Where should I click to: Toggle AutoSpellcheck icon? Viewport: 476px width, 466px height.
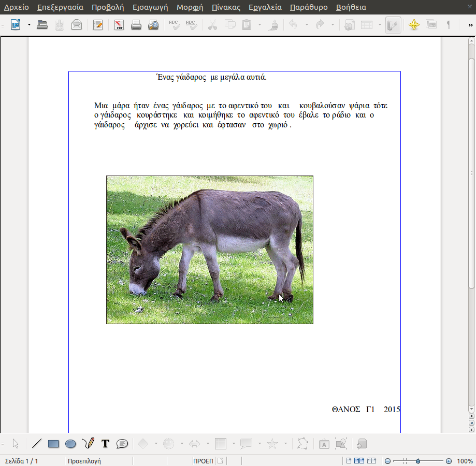pyautogui.click(x=191, y=24)
